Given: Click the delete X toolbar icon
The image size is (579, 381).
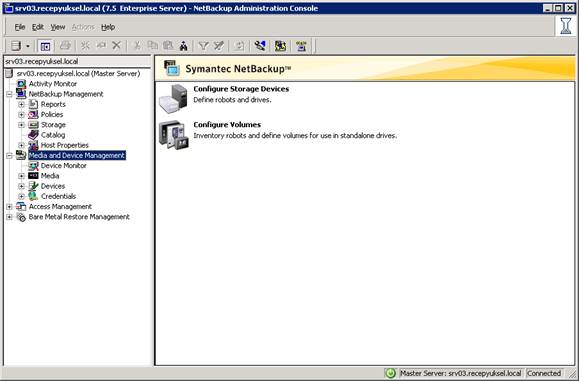Looking at the screenshot, I should coord(116,46).
